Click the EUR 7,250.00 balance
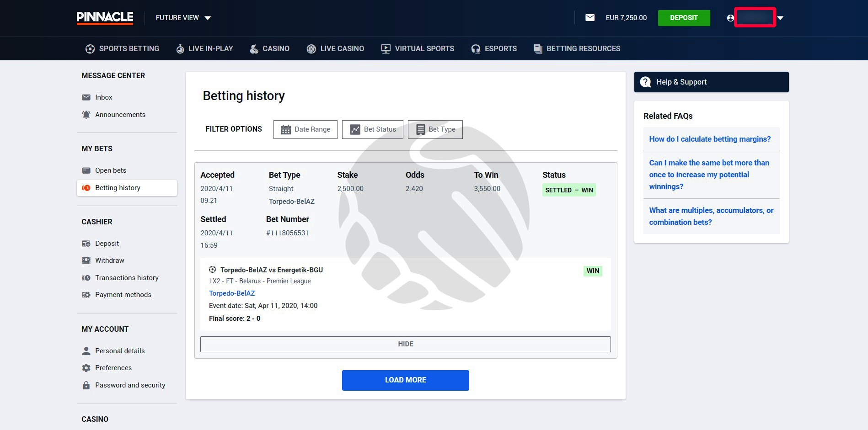 pyautogui.click(x=626, y=18)
